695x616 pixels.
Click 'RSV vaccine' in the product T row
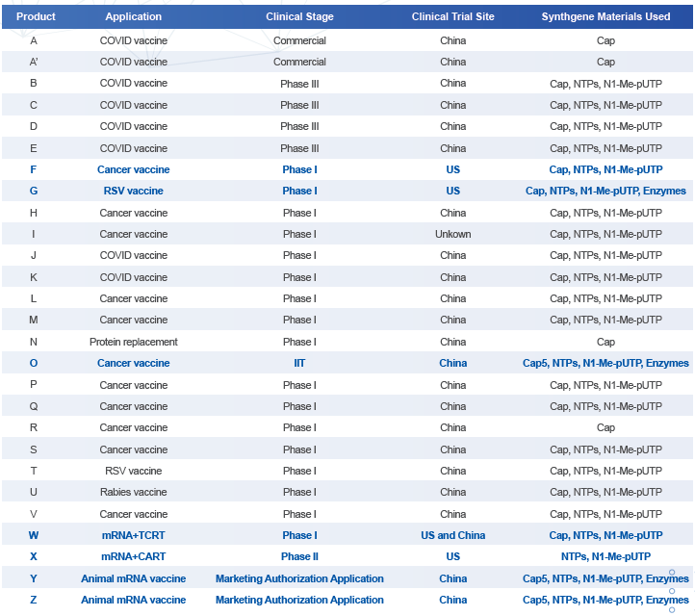coord(134,471)
